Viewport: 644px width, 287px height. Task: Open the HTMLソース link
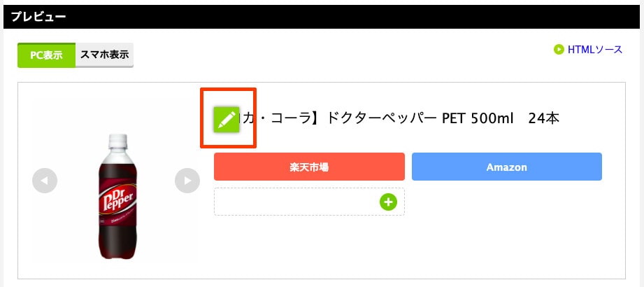(x=594, y=50)
